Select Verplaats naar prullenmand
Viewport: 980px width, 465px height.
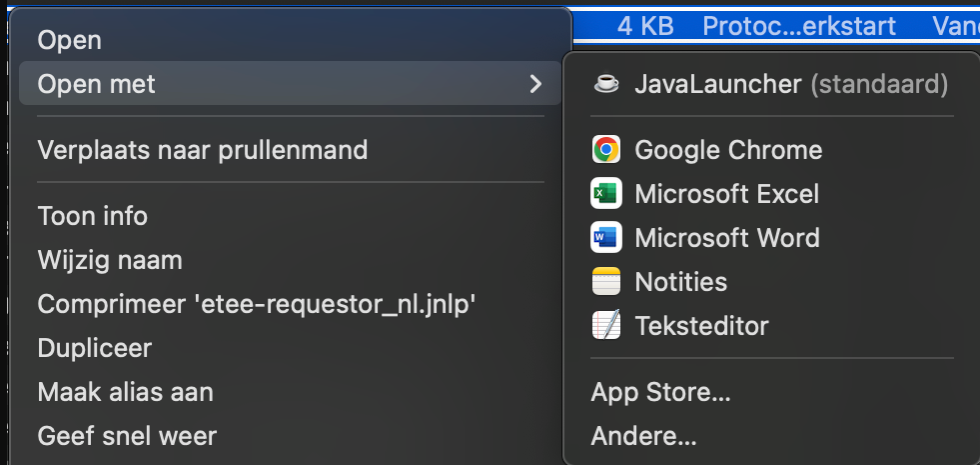[203, 150]
